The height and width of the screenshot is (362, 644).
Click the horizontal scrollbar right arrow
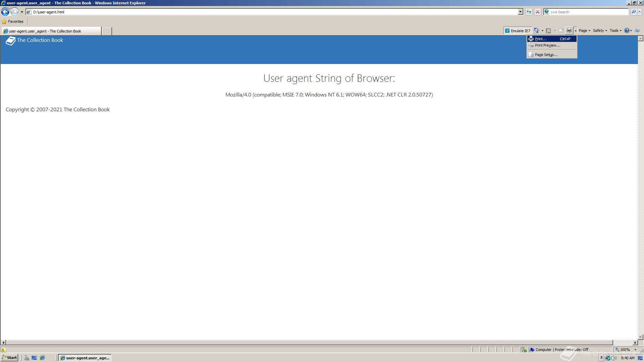tap(635, 343)
